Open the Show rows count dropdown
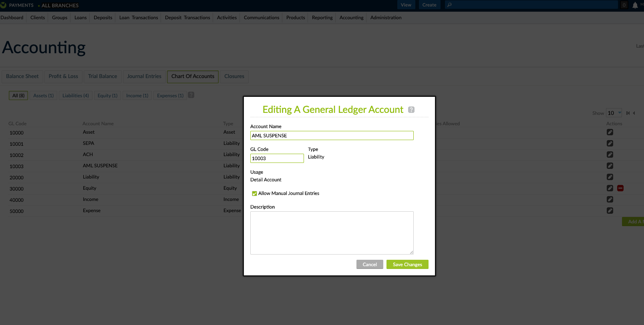The width and height of the screenshot is (644, 325). click(614, 113)
